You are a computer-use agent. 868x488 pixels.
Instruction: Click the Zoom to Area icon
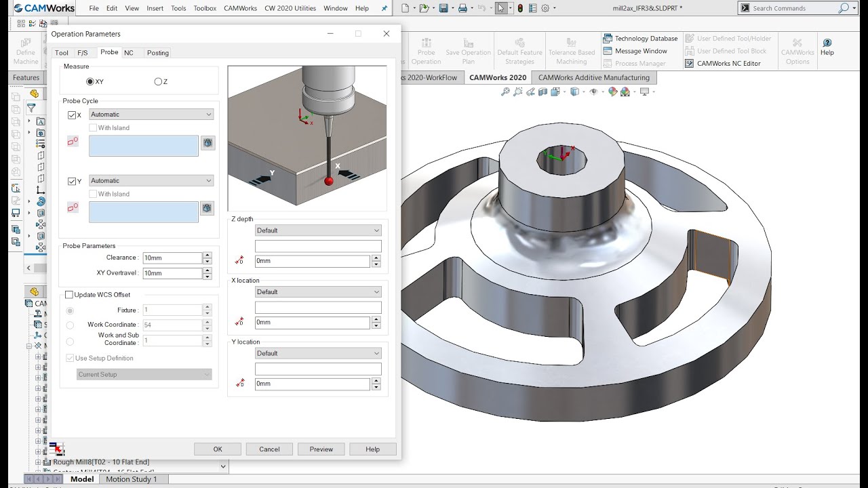pos(518,91)
